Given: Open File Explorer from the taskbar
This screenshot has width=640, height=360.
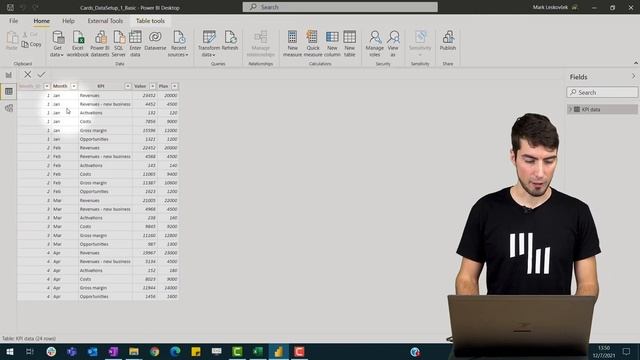Looking at the screenshot, I should (x=134, y=351).
